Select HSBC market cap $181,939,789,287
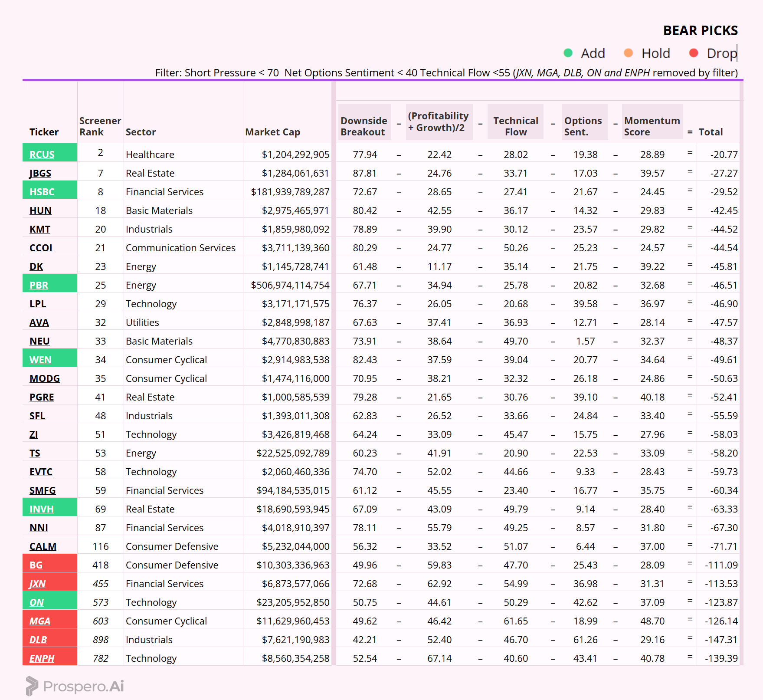Screen dimensions: 763x700 tap(290, 192)
